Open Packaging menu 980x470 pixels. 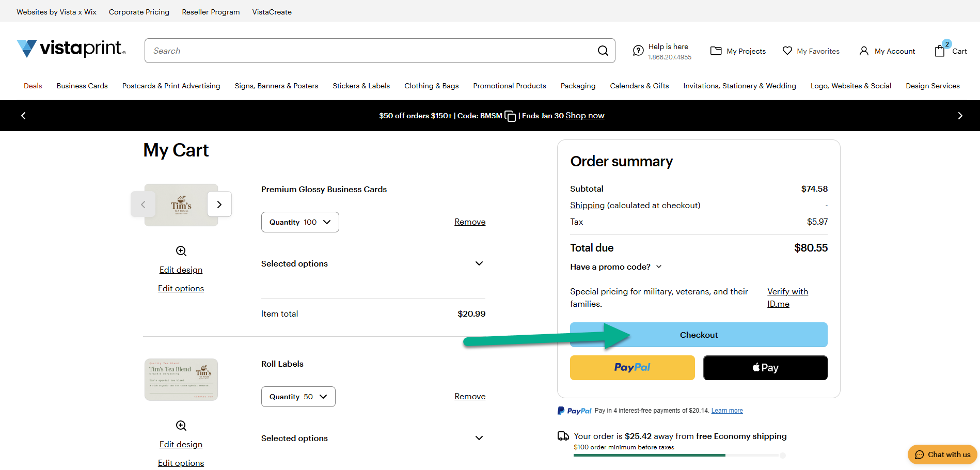[x=578, y=86]
